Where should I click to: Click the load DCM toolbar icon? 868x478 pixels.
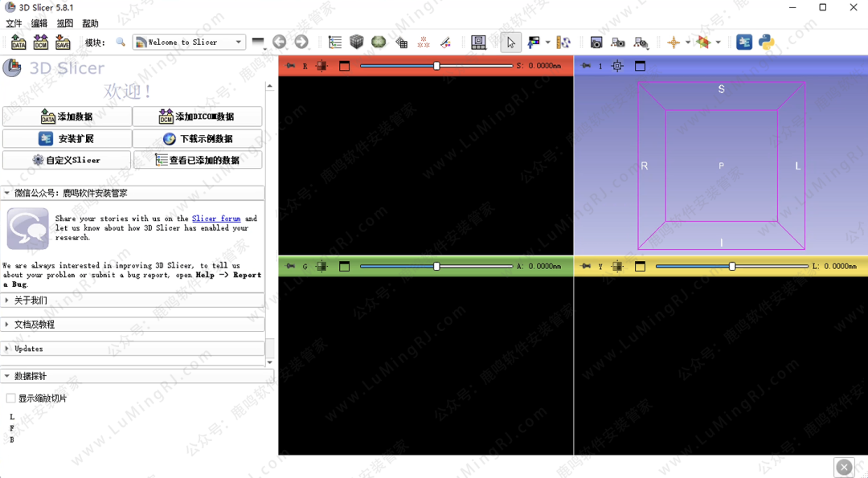point(40,42)
